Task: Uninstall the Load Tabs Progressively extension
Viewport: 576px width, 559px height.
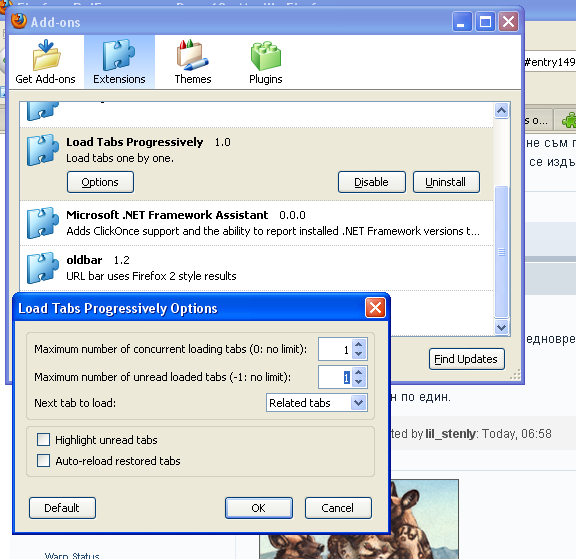Action: (x=446, y=182)
